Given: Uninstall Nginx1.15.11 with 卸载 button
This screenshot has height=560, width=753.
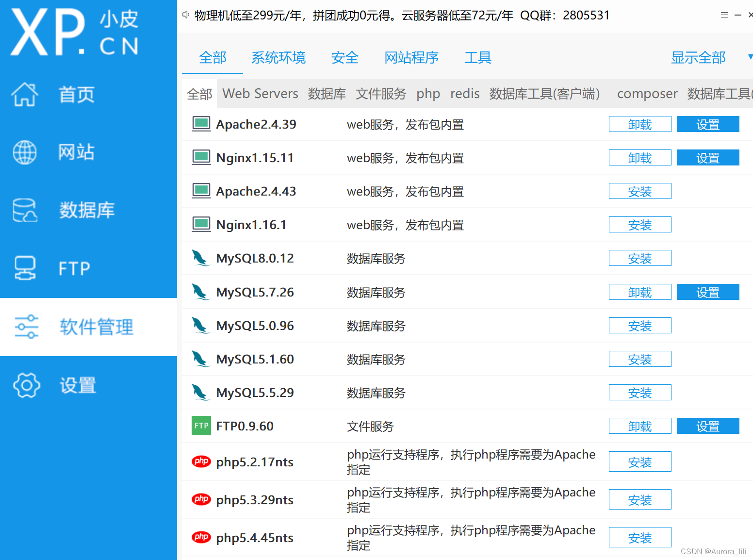Looking at the screenshot, I should pyautogui.click(x=640, y=158).
